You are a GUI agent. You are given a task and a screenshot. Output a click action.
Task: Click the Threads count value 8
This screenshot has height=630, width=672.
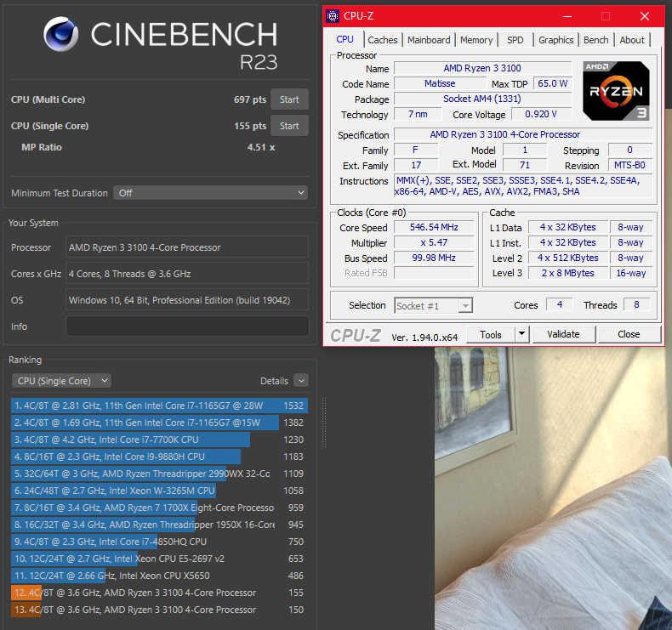(x=636, y=304)
